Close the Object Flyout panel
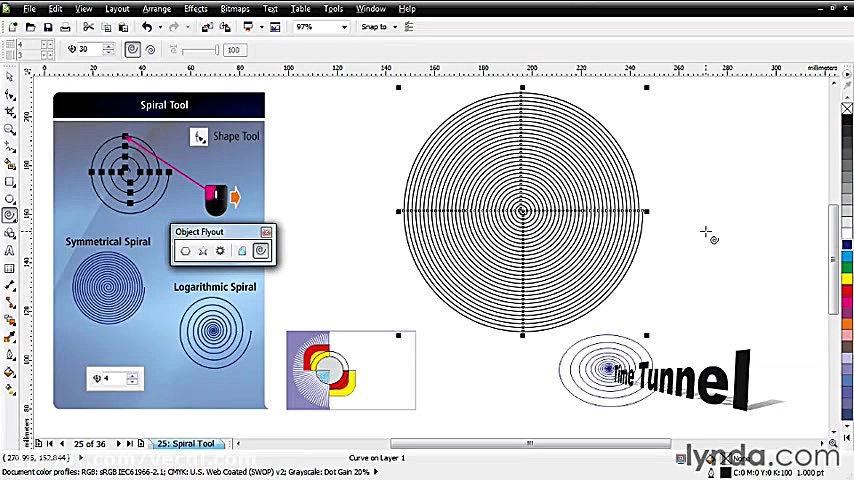Screen dimensions: 854x480 pos(266,232)
